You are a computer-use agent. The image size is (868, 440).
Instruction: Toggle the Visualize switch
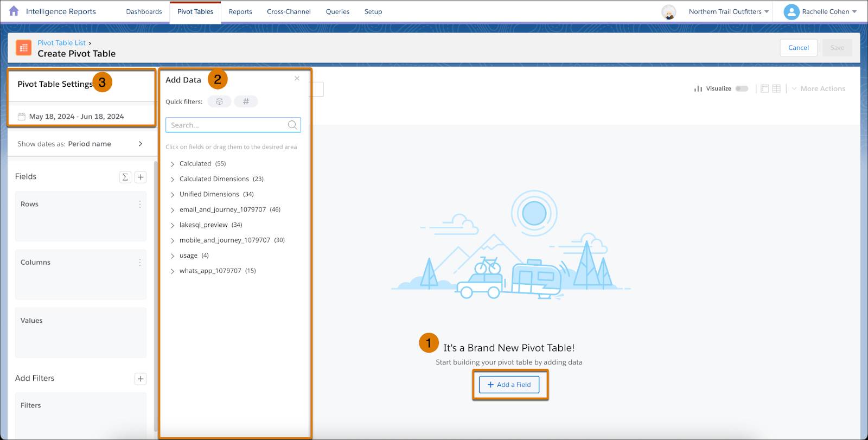(x=742, y=88)
